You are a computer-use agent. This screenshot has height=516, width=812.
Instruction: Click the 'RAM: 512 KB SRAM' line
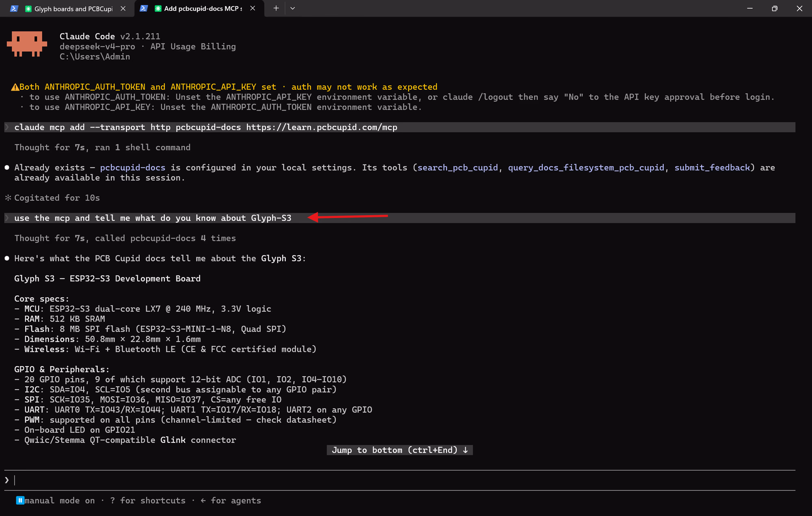60,319
